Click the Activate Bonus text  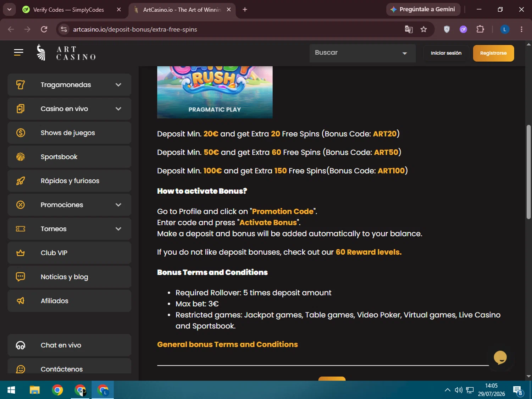(268, 222)
